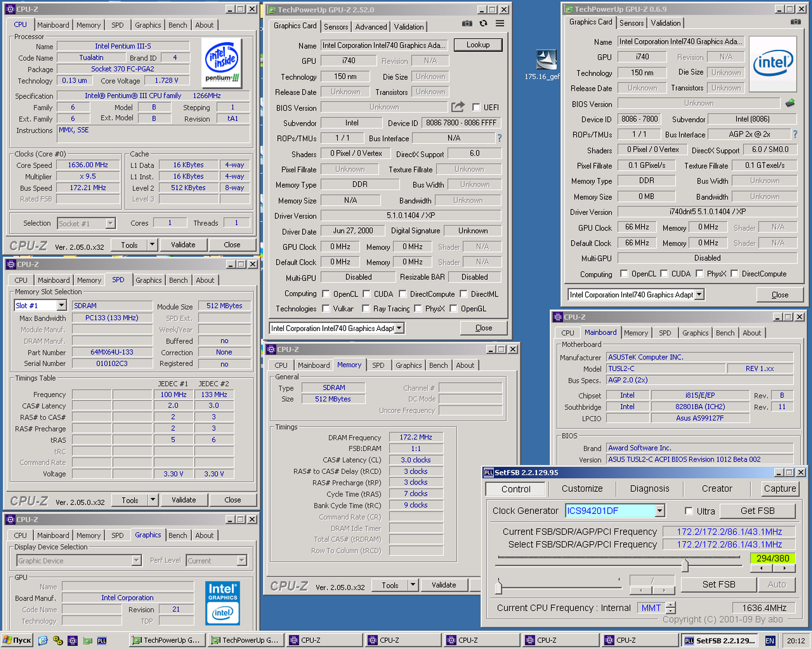Open the Perf Level Current dropdown
Screen dimensions: 812x650
click(x=242, y=560)
